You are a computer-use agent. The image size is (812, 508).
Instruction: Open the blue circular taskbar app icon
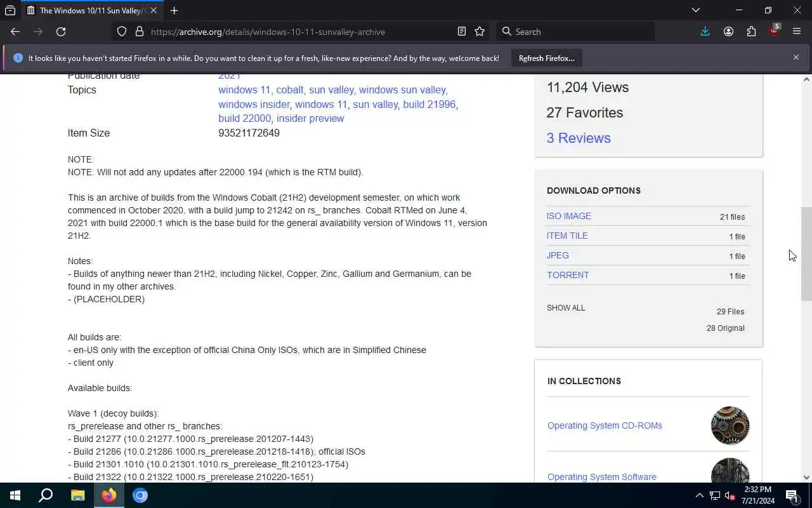(x=140, y=495)
